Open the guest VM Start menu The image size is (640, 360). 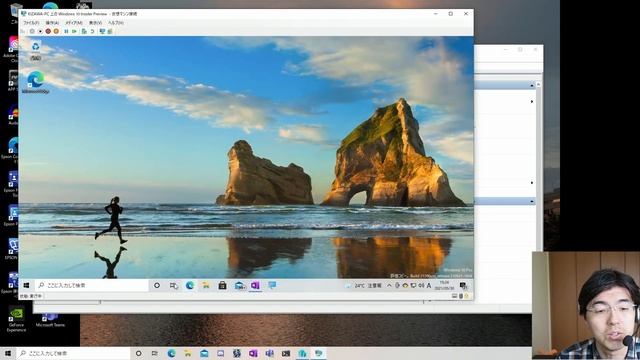[x=27, y=285]
